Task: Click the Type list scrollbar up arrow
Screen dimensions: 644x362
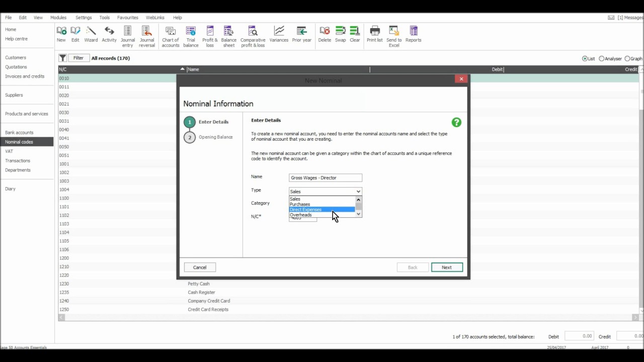Action: [x=358, y=200]
